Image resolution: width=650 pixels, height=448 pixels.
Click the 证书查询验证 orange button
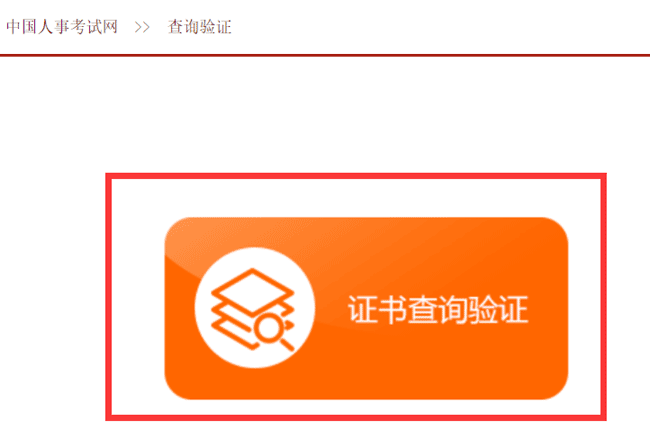point(366,308)
